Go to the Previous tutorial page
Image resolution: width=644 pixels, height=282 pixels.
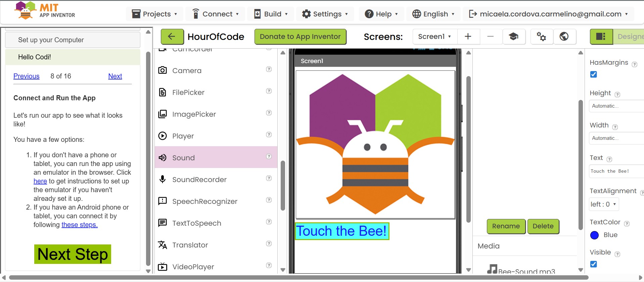(27, 76)
